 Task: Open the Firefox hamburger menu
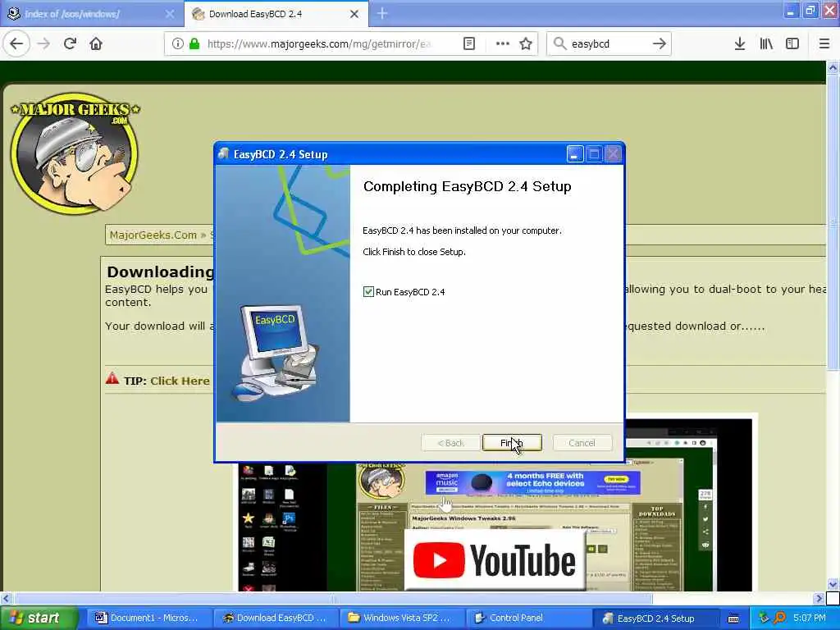(x=824, y=44)
